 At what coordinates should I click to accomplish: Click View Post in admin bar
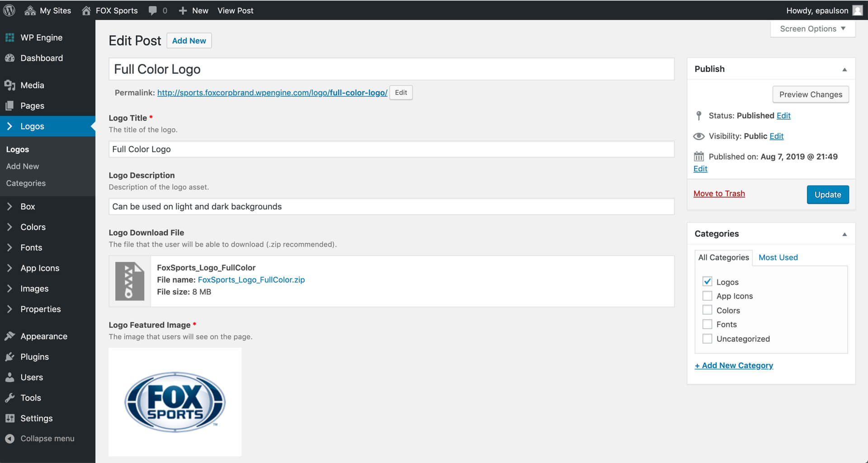[235, 10]
